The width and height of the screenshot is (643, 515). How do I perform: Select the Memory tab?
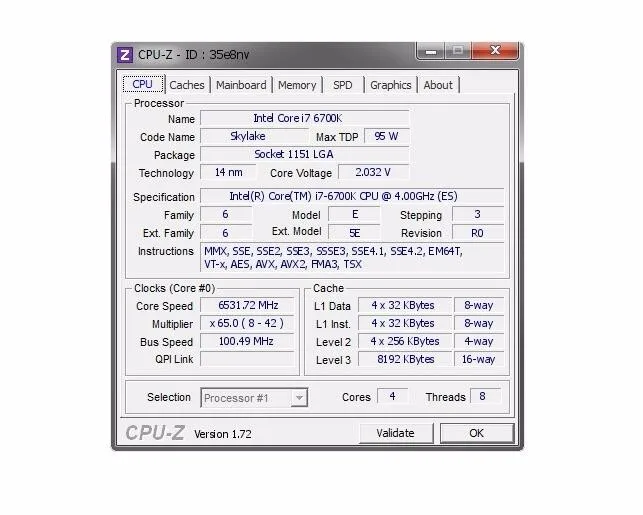(297, 85)
